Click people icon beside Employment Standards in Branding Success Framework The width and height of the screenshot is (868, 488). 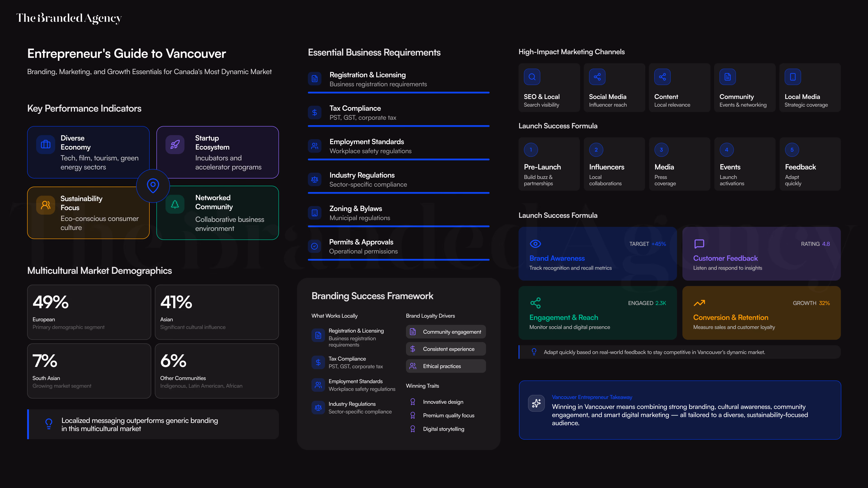coord(318,385)
